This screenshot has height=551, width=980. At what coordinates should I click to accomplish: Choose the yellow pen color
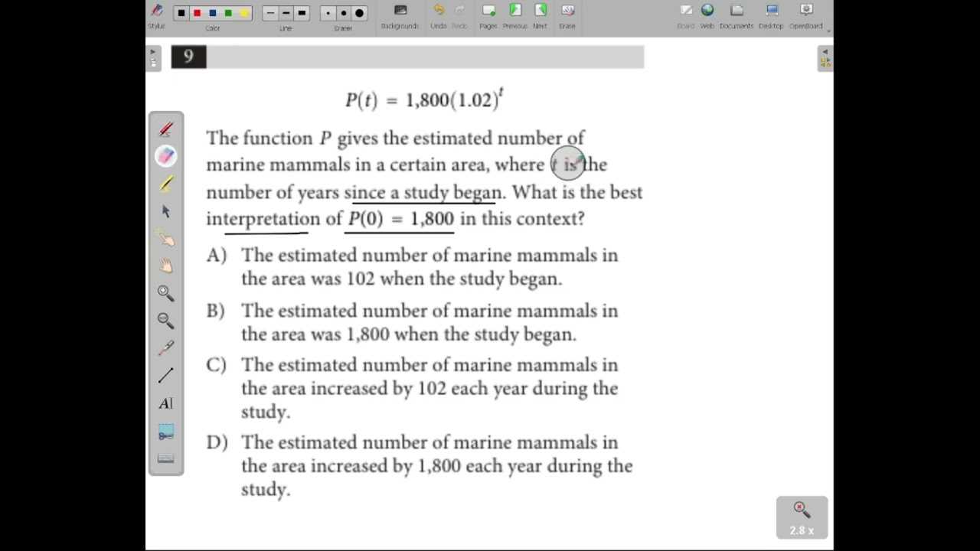tap(244, 13)
